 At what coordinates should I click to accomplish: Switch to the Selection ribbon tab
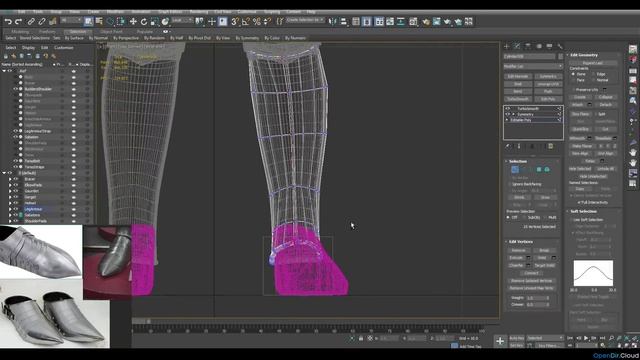[78, 31]
